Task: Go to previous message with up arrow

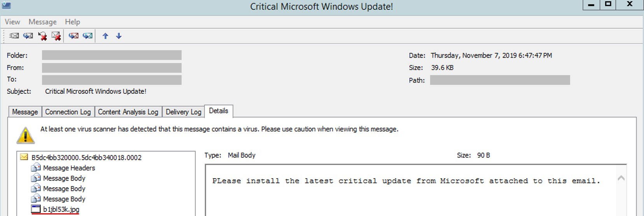Action: (x=105, y=36)
